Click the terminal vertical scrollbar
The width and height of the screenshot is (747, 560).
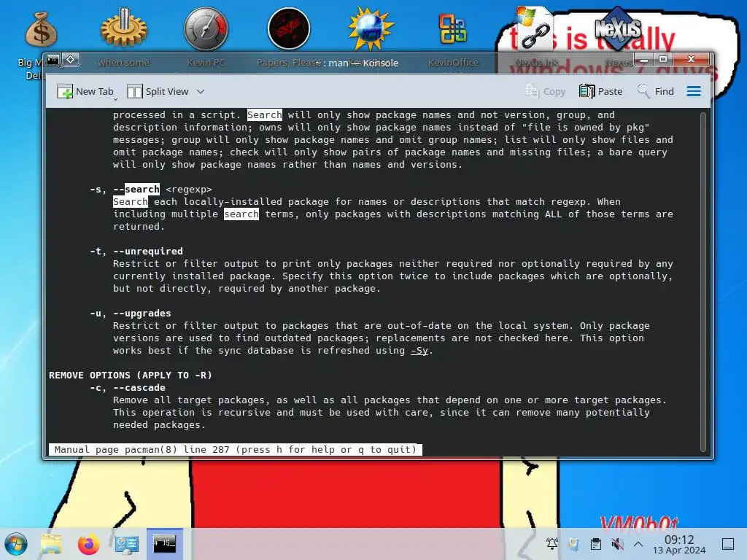click(703, 282)
